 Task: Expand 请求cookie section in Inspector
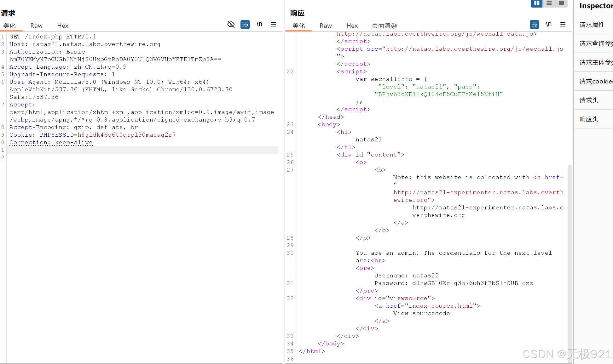(x=594, y=81)
